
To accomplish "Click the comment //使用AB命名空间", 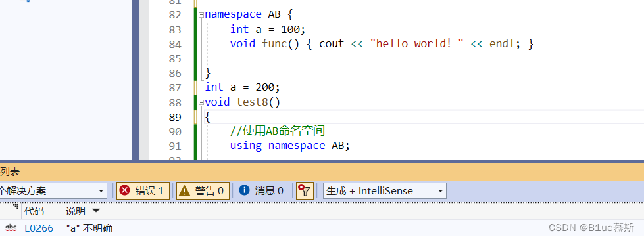I will pos(278,131).
